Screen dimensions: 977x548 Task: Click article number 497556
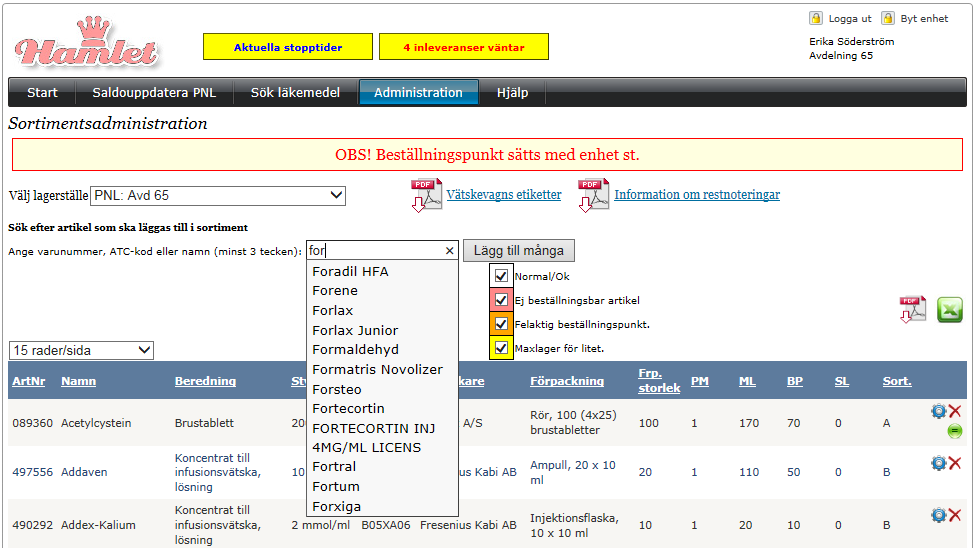pos(32,472)
